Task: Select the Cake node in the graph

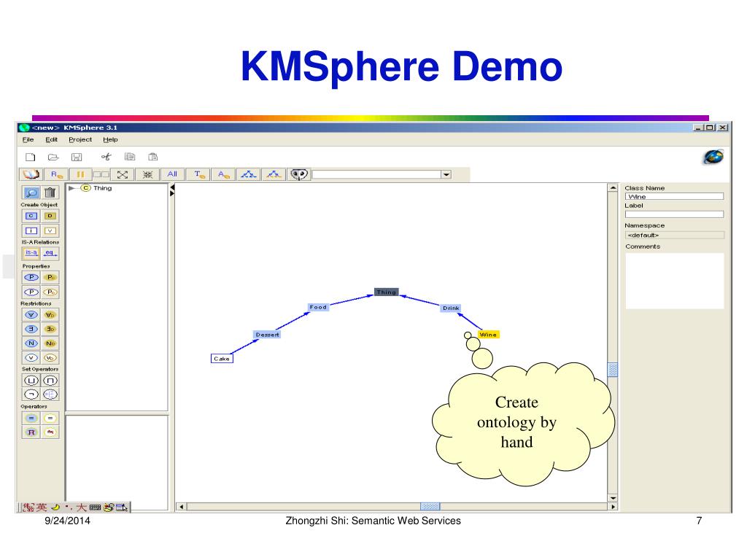Action: point(222,359)
